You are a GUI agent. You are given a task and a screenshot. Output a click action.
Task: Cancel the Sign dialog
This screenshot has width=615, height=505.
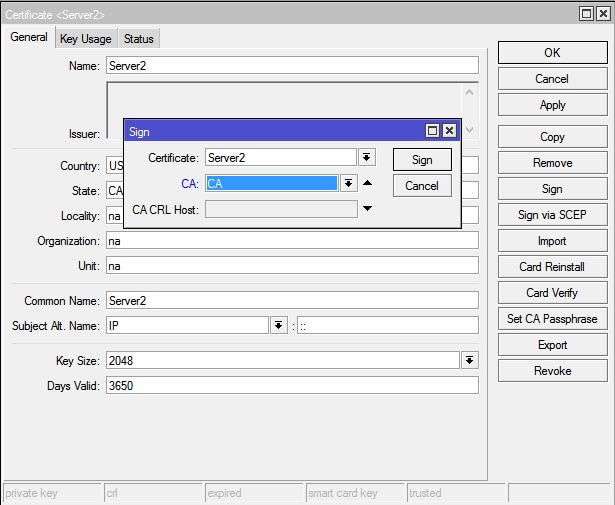pyautogui.click(x=422, y=185)
